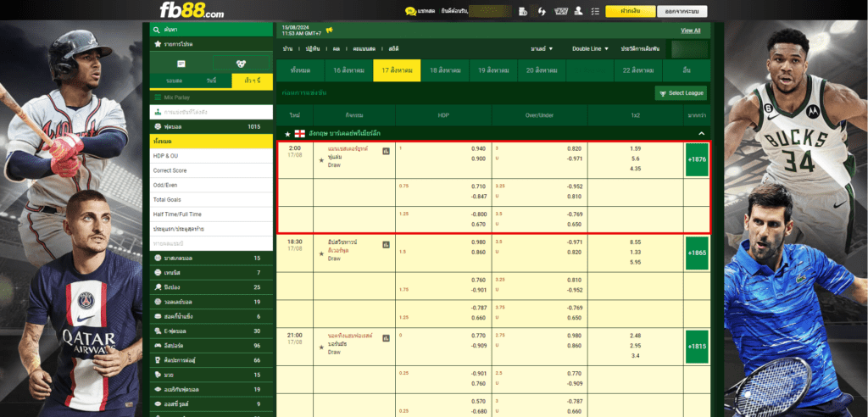868x417 pixels.
Task: Open the Double Line dropdown
Action: coord(590,48)
